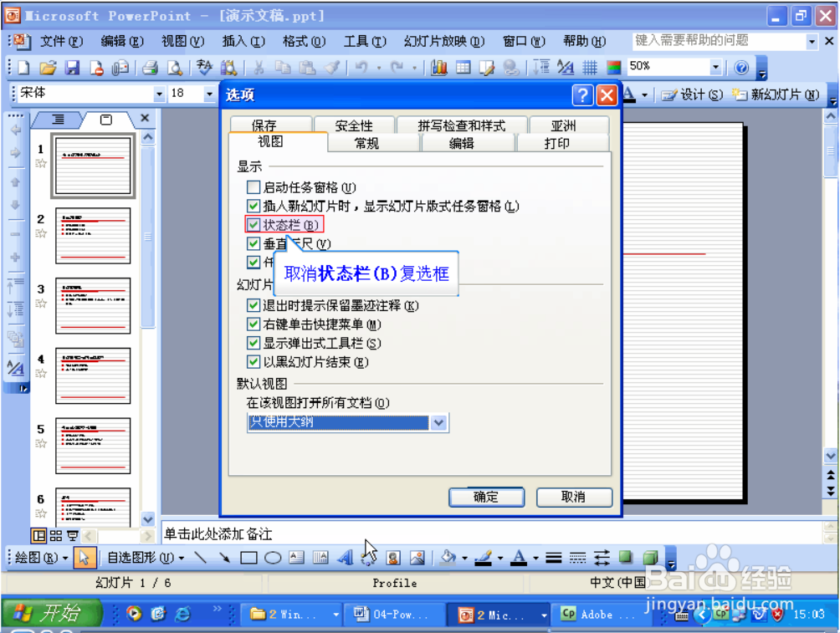
Task: Click the 确定 button
Action: coord(486,497)
